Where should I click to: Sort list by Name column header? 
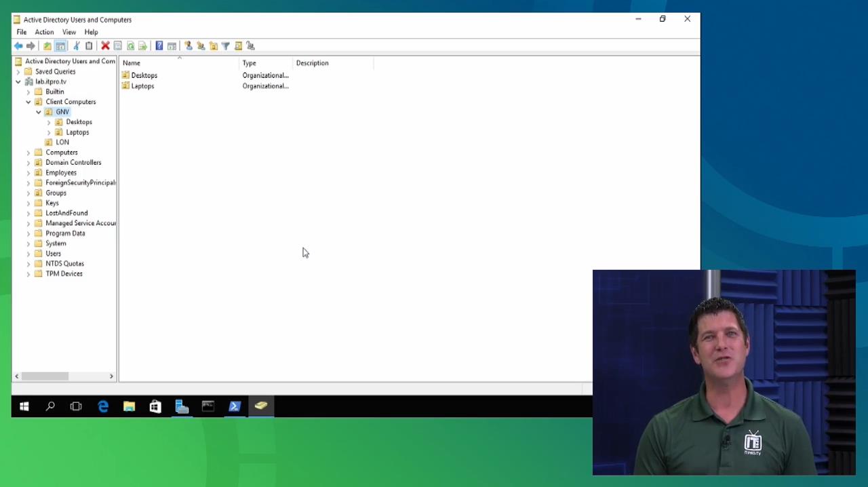pyautogui.click(x=180, y=63)
